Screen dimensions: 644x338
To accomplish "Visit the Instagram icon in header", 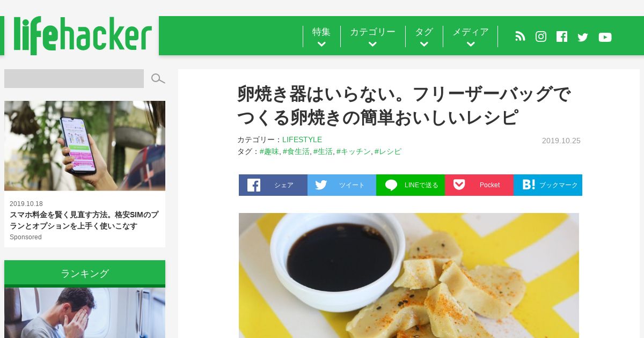I will pyautogui.click(x=541, y=36).
